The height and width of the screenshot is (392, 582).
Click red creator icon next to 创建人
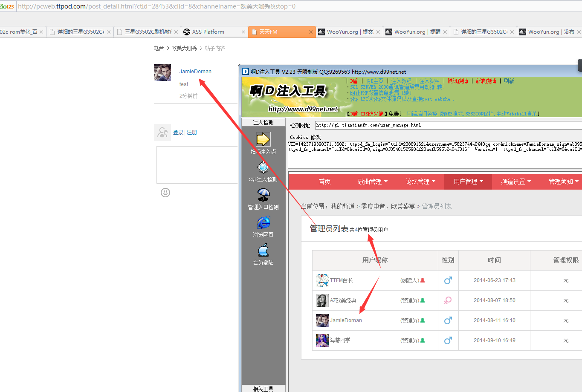coord(423,280)
